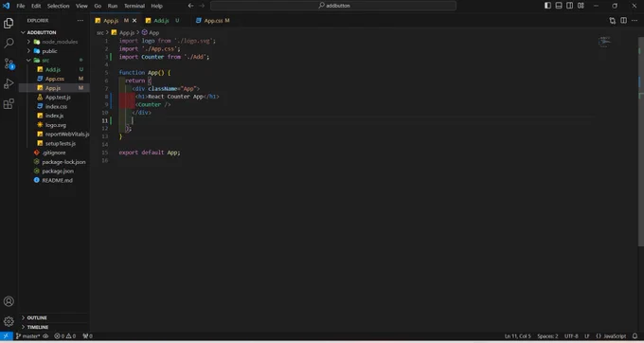644x343 pixels.
Task: Open the Source Control view
Action: coord(9,63)
